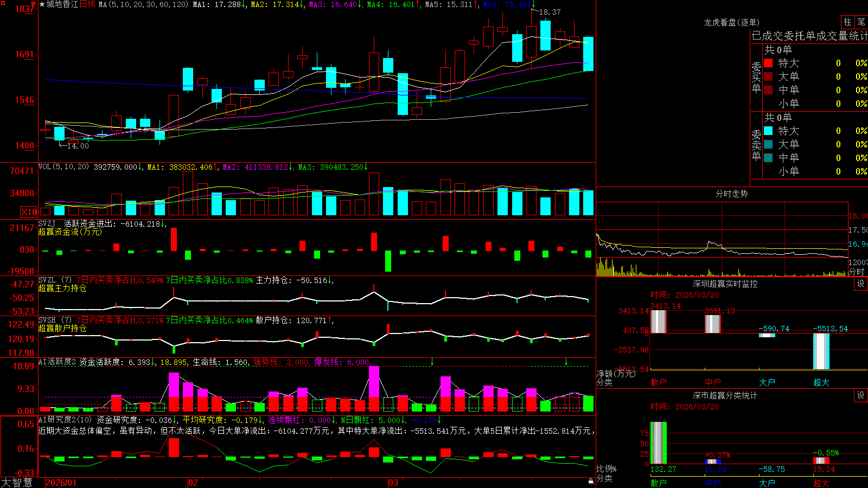Click the small red square icon at top-left corner
The height and width of the screenshot is (488, 868).
point(2,3)
